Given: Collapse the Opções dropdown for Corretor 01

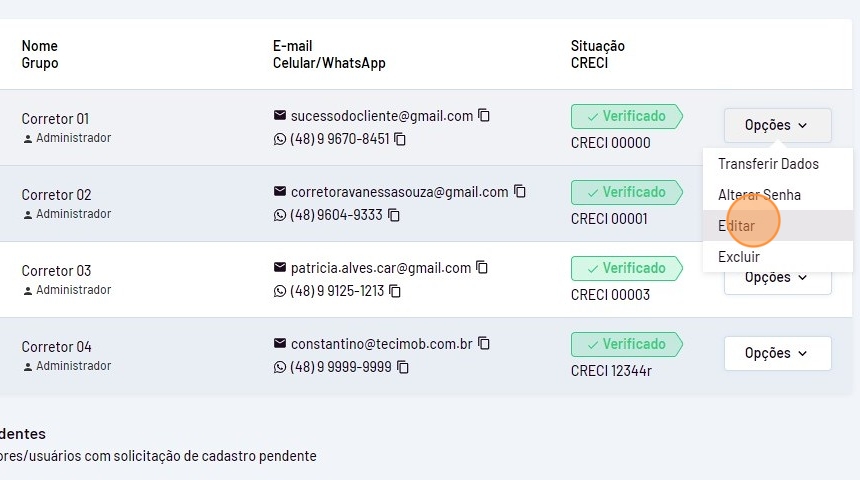Looking at the screenshot, I should 777,125.
